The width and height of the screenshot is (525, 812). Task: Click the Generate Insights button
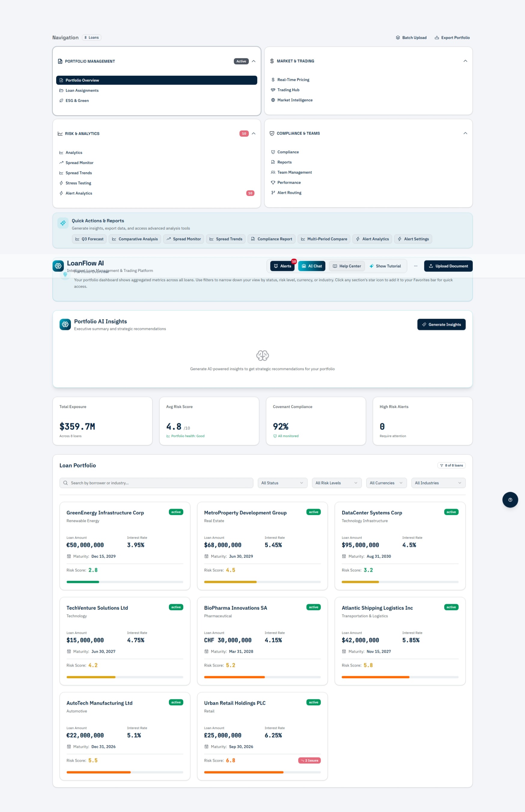441,324
